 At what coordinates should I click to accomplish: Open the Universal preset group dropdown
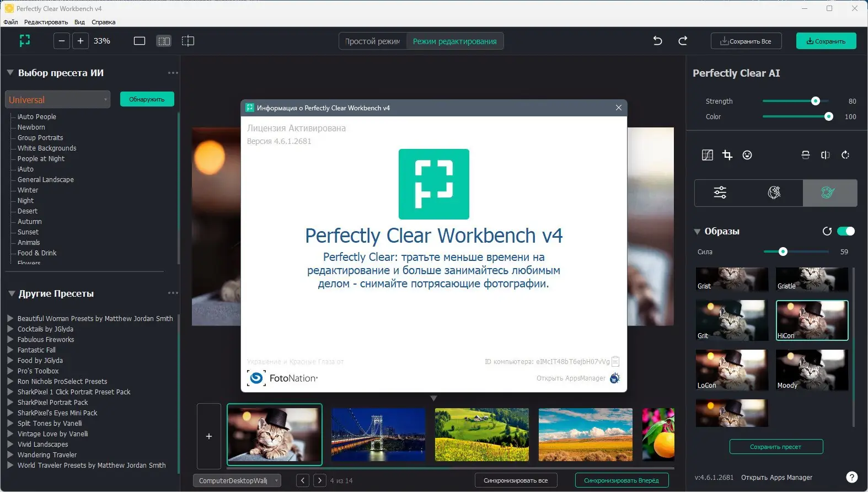pos(58,99)
